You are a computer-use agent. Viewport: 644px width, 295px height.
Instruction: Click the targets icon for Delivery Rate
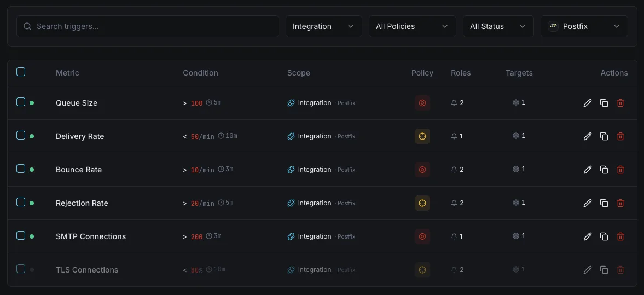coord(516,136)
